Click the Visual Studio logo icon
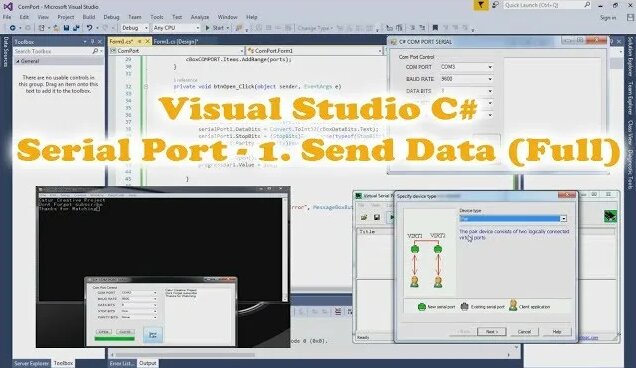 click(x=8, y=6)
